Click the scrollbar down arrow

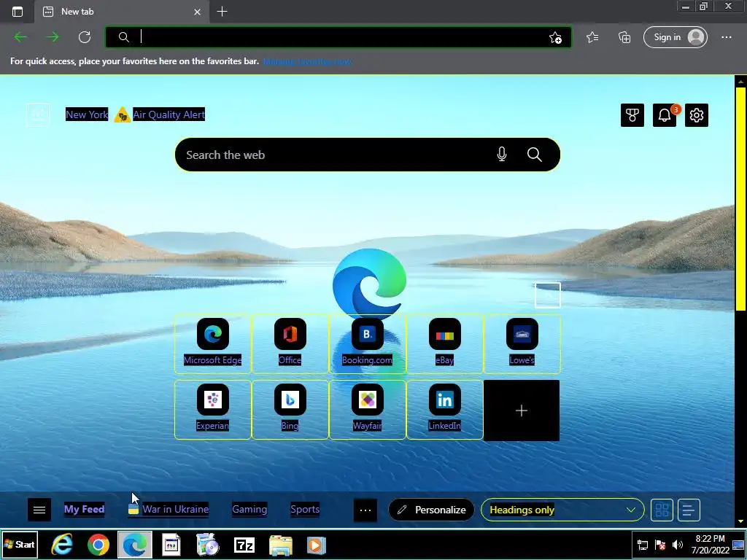coord(741,521)
